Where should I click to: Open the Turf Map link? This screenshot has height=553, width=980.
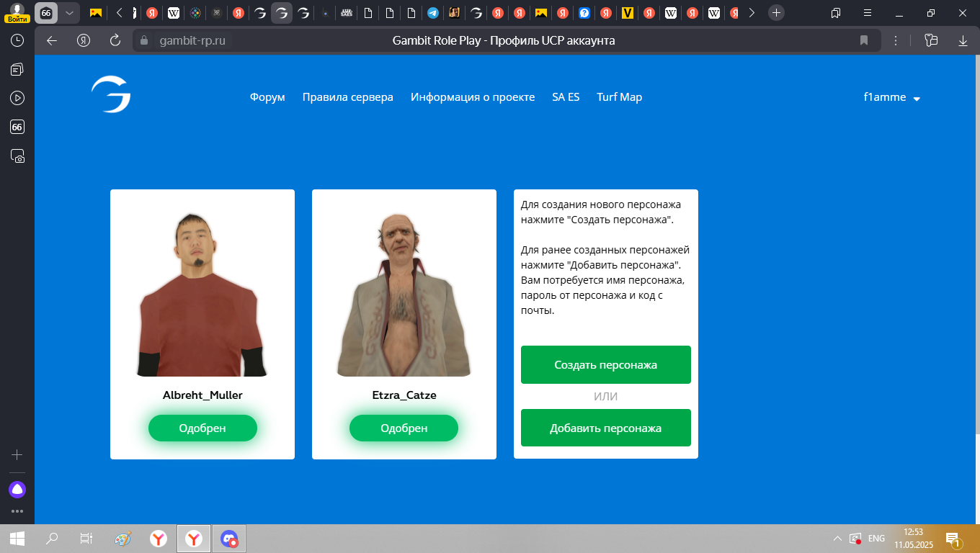(x=619, y=97)
